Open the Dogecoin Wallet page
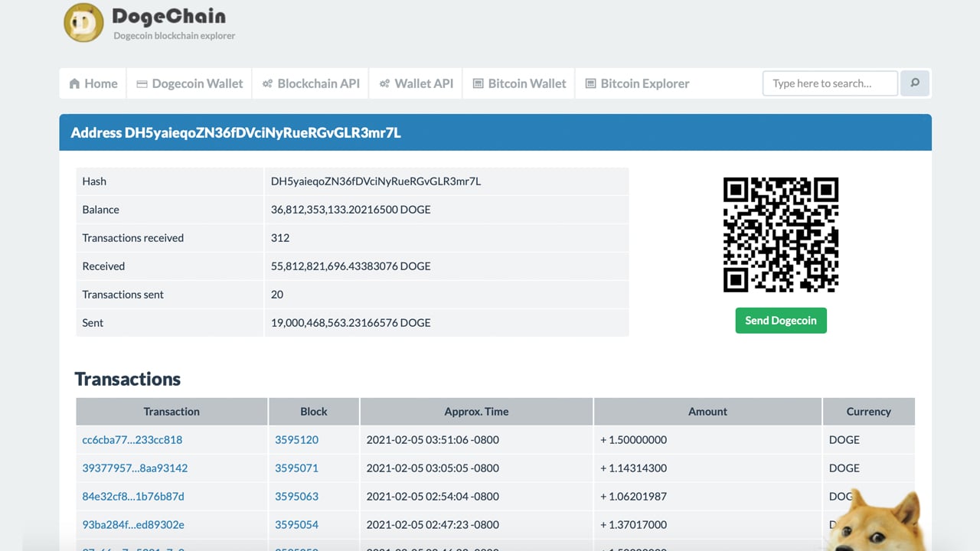The width and height of the screenshot is (980, 551). click(x=190, y=83)
